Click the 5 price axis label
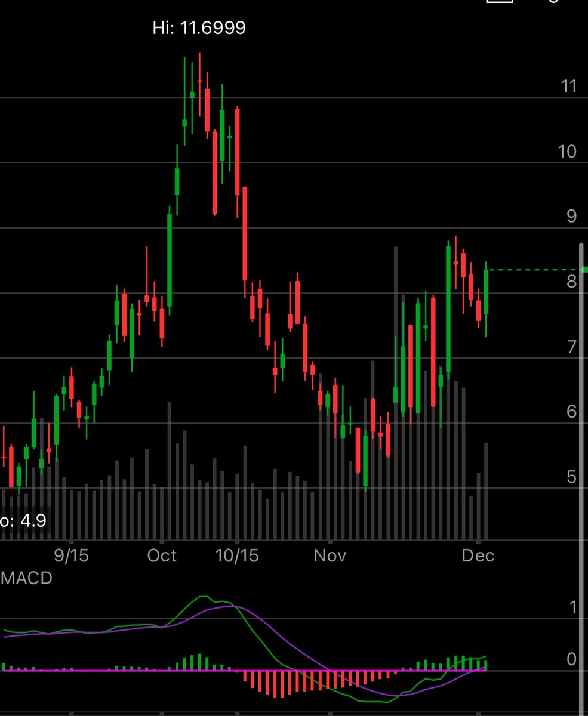Screen dimensions: 588x716 tap(572, 477)
